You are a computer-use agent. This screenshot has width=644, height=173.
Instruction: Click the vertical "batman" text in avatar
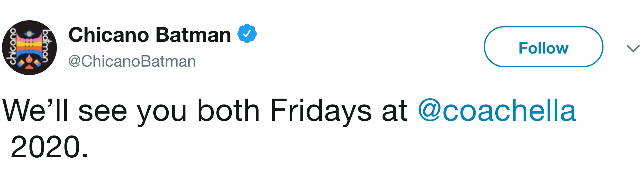[45, 46]
